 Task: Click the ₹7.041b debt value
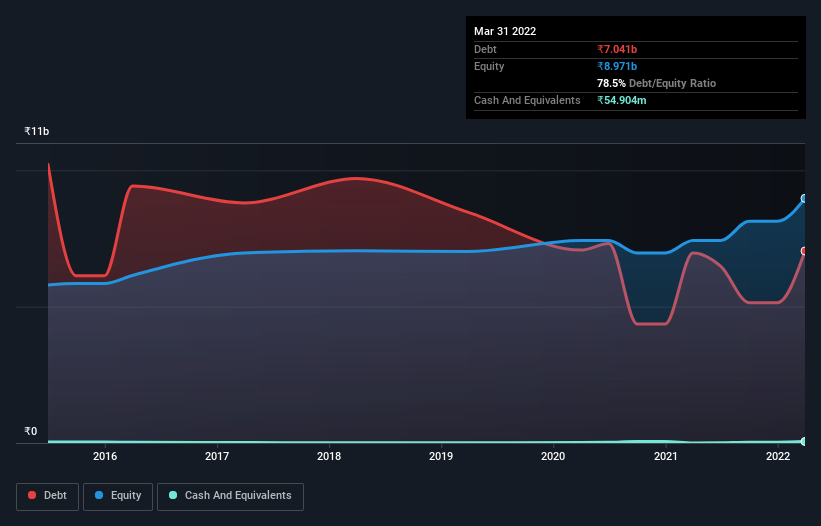(617, 49)
